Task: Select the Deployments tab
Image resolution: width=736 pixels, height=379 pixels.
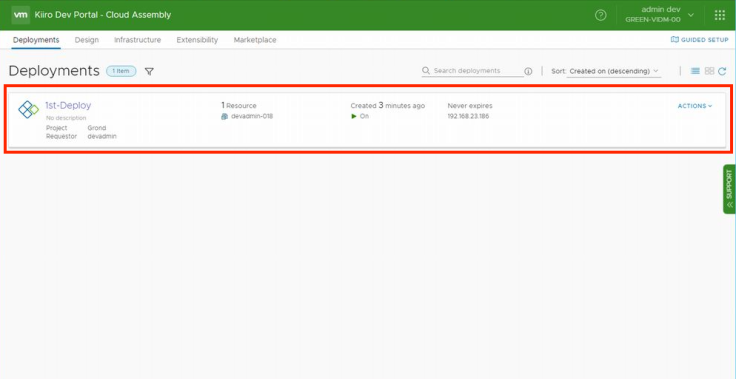Action: pyautogui.click(x=36, y=40)
